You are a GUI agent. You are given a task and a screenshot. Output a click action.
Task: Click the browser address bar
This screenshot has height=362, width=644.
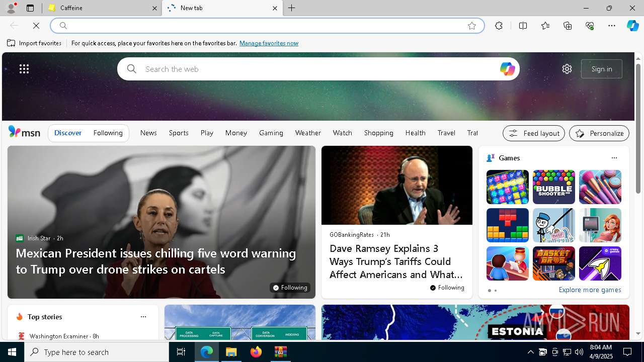[x=267, y=26]
